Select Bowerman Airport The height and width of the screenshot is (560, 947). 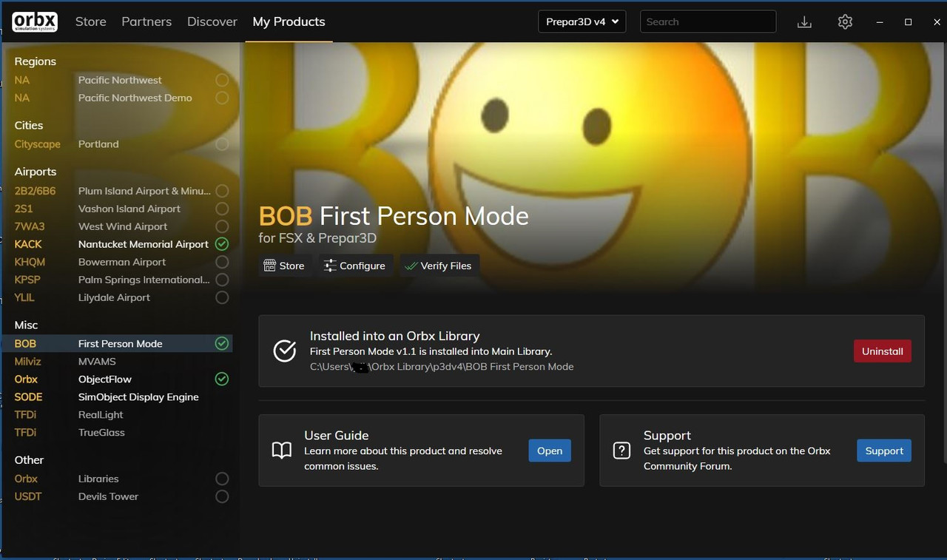click(x=121, y=262)
